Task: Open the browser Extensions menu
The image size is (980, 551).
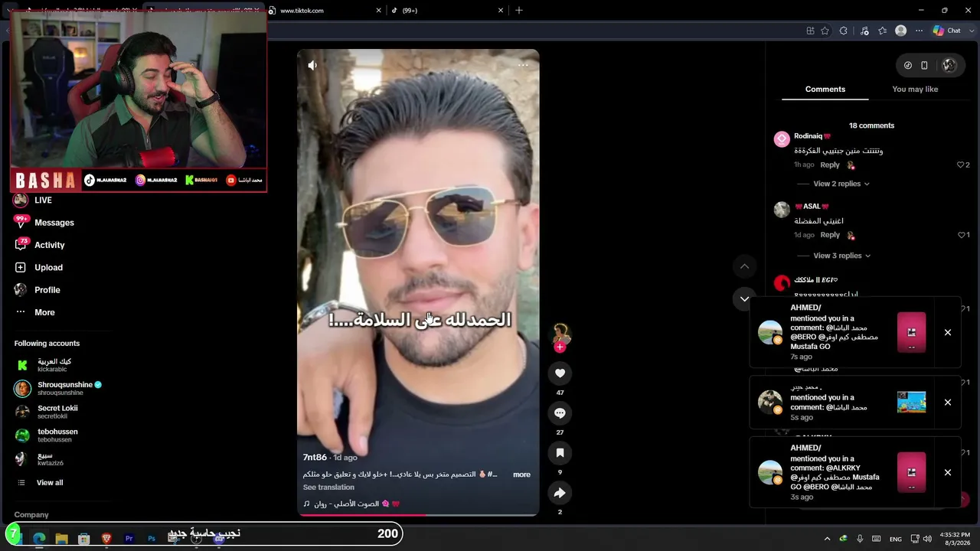Action: coord(844,31)
